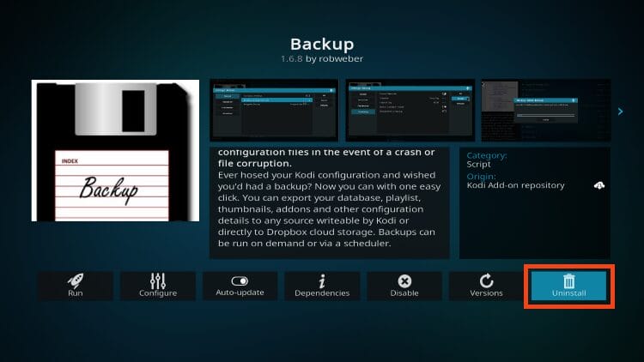This screenshot has width=644, height=362.
Task: Show next screenshots with right chevron
Action: 620,112
